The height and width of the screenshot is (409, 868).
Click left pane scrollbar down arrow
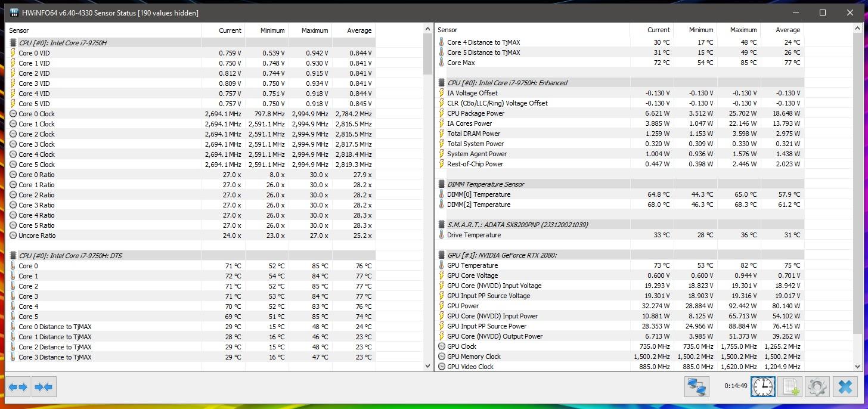[x=428, y=366]
